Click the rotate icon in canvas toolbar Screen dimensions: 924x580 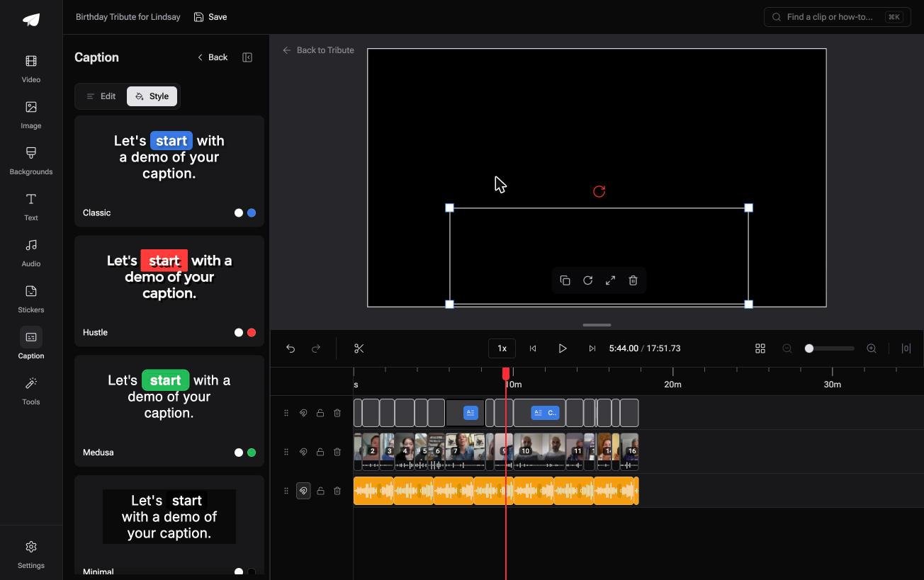click(x=587, y=280)
